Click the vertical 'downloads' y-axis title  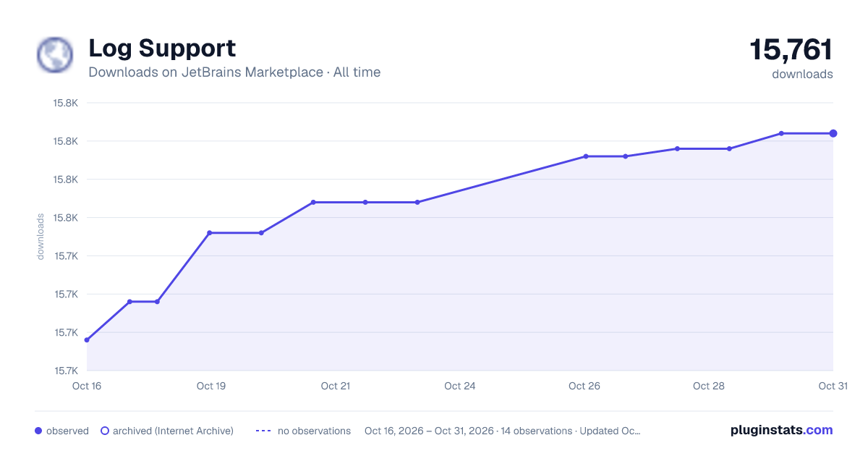[41, 237]
